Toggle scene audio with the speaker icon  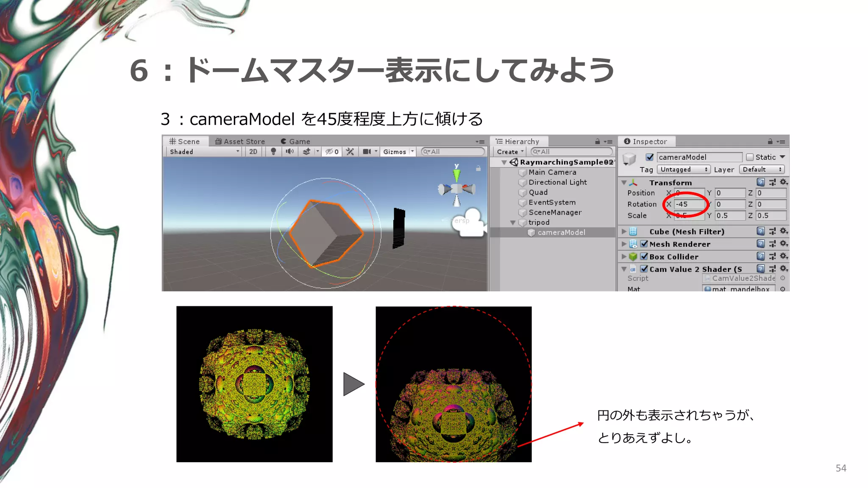(290, 152)
